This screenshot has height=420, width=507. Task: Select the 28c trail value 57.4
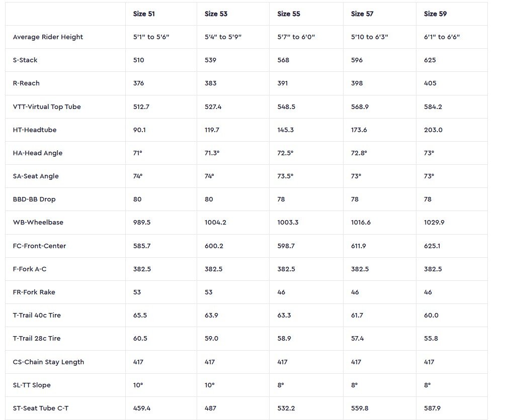point(357,338)
